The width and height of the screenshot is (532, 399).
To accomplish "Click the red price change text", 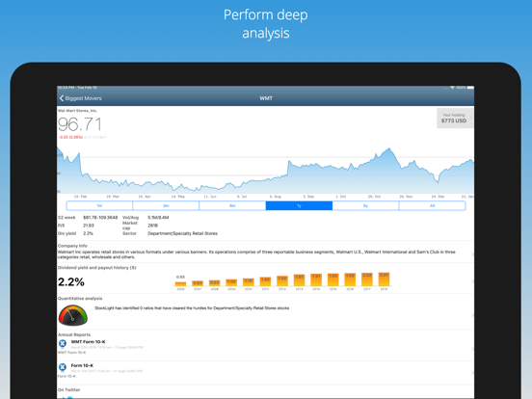I will click(70, 137).
